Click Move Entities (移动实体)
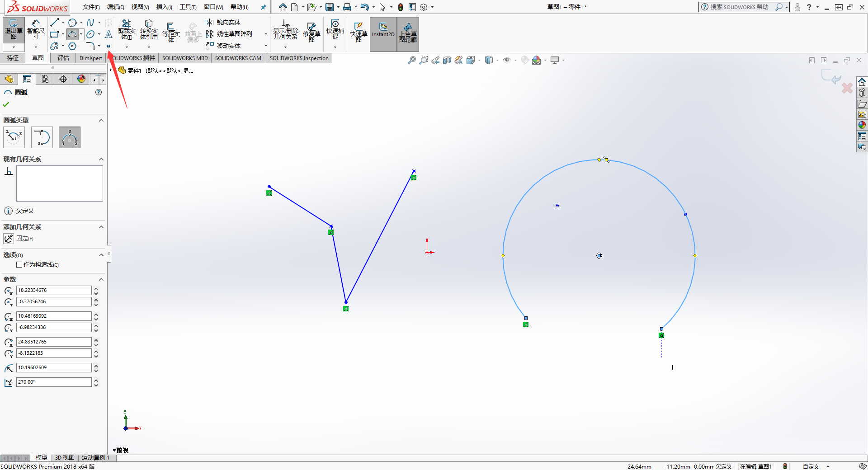This screenshot has height=470, width=868. pos(223,46)
